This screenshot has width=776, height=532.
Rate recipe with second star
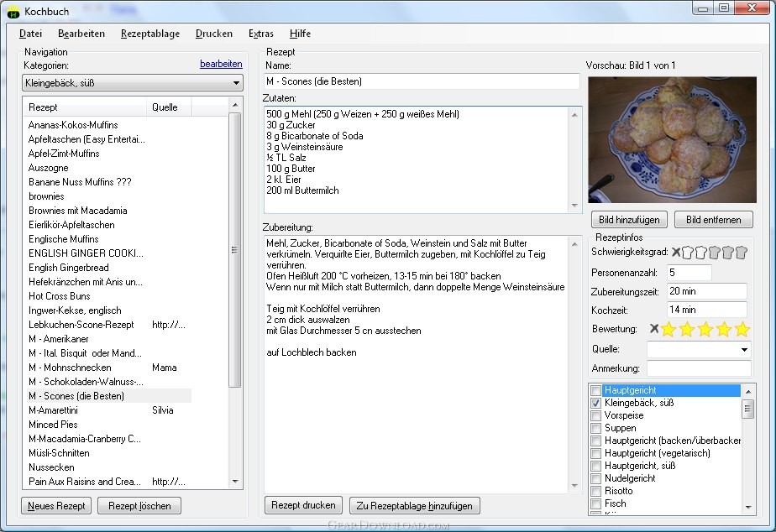click(687, 329)
